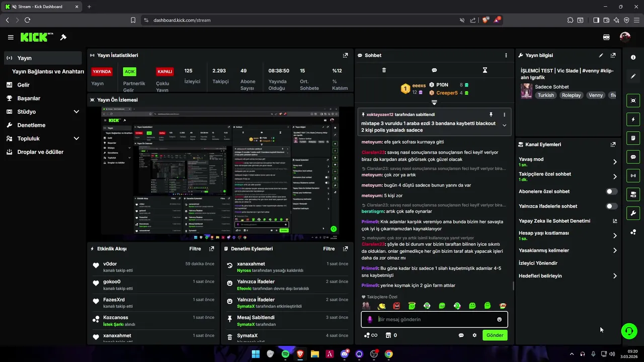Select Yayın in the sidebar
Viewport: 644px width, 362px height.
pos(43,58)
